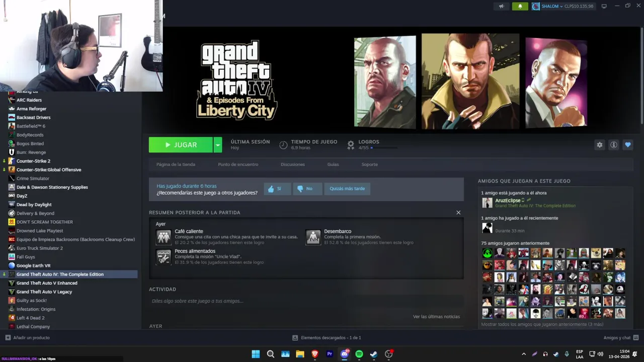Image resolution: width=644 pixels, height=362 pixels.
Task: Open the green notifications bell
Action: [x=520, y=6]
